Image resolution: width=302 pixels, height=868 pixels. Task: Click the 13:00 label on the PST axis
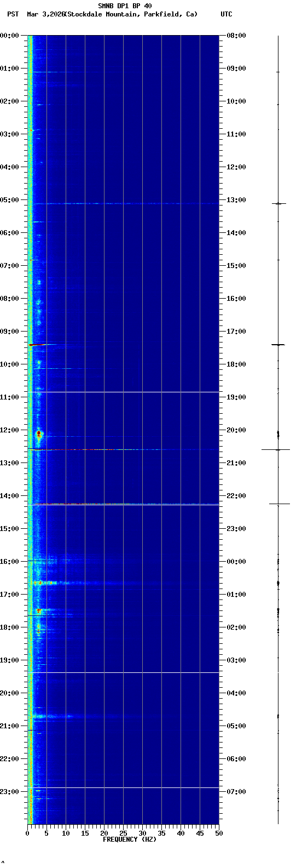pyautogui.click(x=10, y=463)
